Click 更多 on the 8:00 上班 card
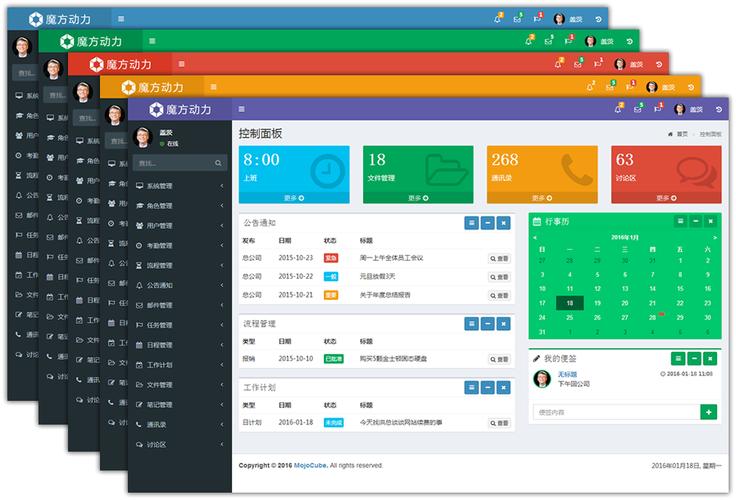The width and height of the screenshot is (736, 500). (294, 198)
